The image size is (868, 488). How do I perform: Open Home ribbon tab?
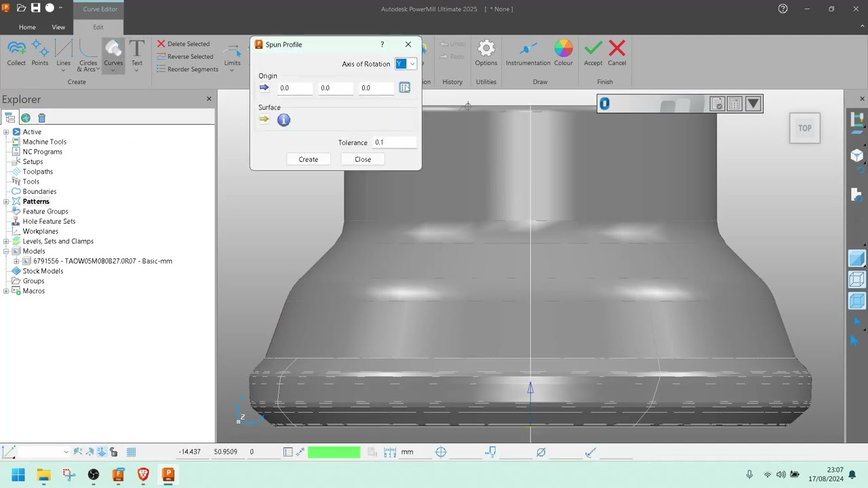pos(27,27)
